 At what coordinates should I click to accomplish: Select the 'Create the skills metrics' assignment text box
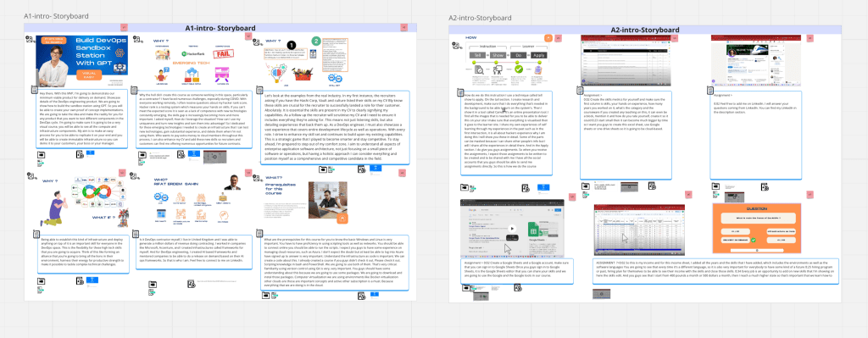(x=626, y=135)
